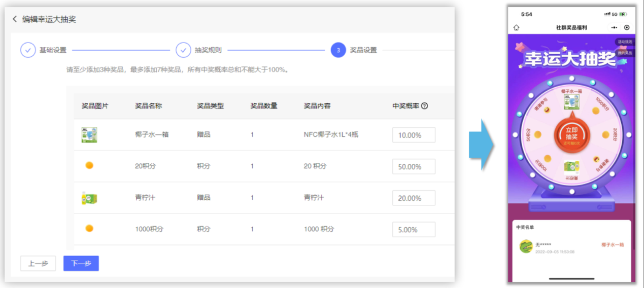Click the 青柠汁 prize image in the table
644x288 pixels.
pos(89,198)
